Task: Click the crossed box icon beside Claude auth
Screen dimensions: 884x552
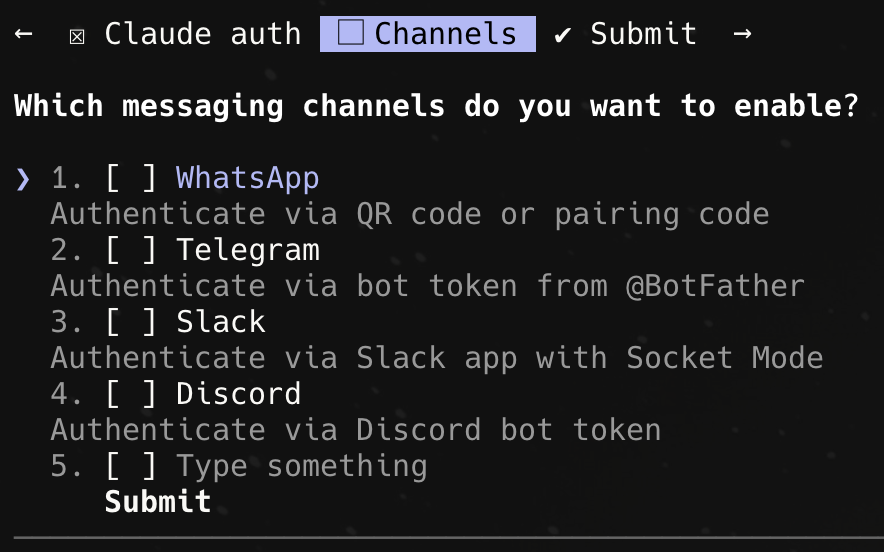Action: 78,36
